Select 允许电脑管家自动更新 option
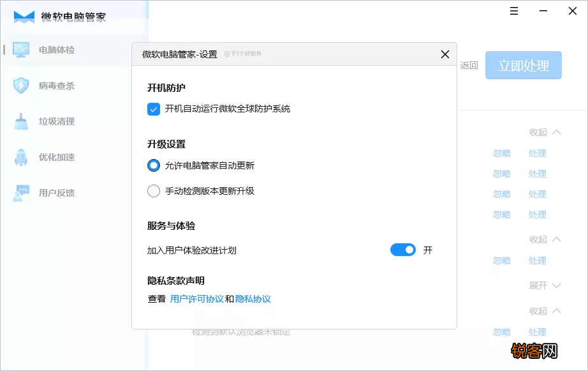Image resolution: width=588 pixels, height=371 pixels. [153, 165]
